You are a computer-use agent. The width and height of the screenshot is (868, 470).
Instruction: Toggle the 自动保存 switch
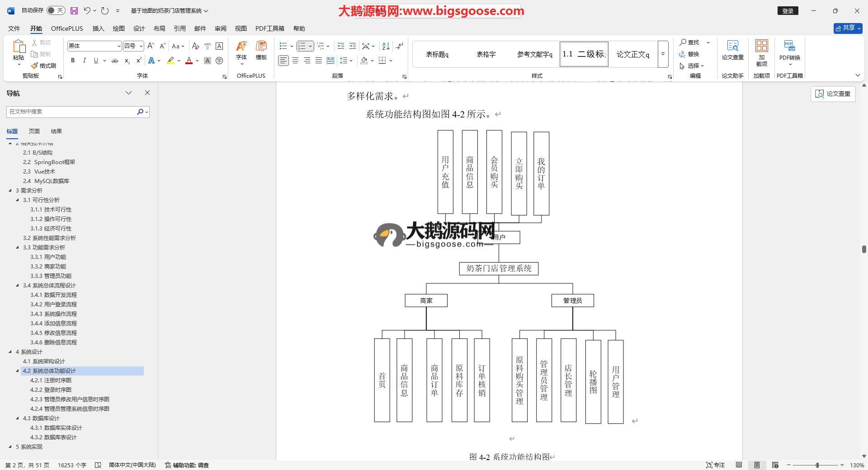point(56,10)
